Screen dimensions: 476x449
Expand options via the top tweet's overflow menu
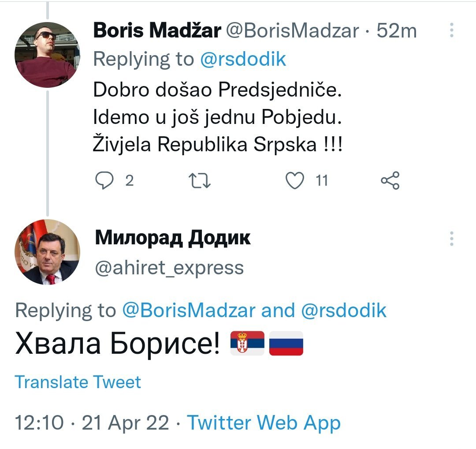[450, 30]
